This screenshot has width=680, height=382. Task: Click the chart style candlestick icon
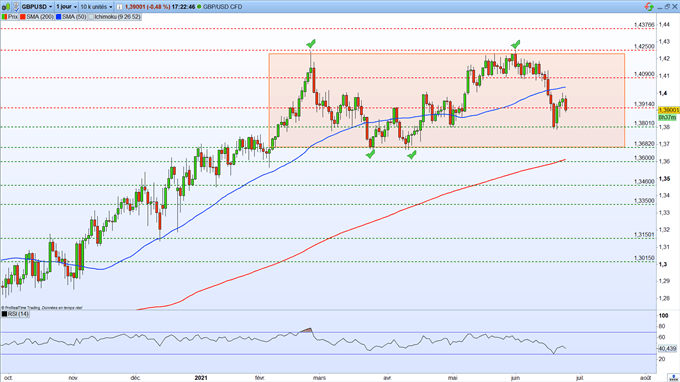(x=5, y=7)
